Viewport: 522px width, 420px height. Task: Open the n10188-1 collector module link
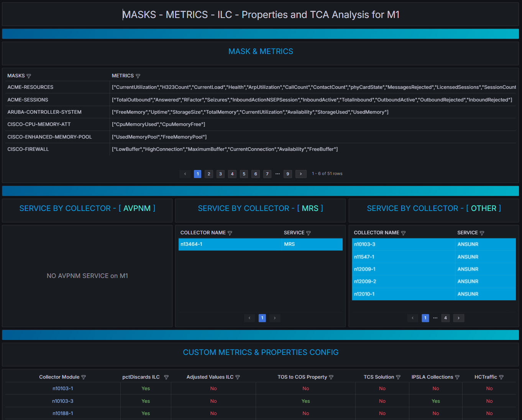63,413
